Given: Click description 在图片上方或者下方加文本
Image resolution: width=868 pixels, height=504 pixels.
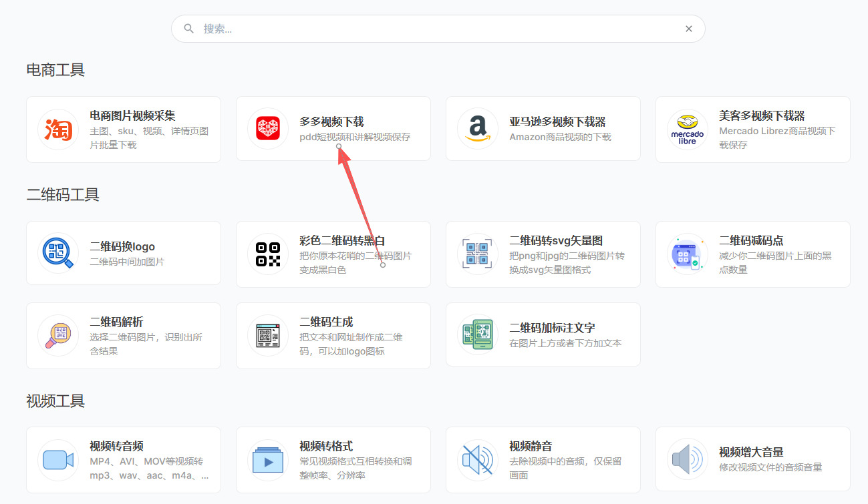Looking at the screenshot, I should [565, 343].
